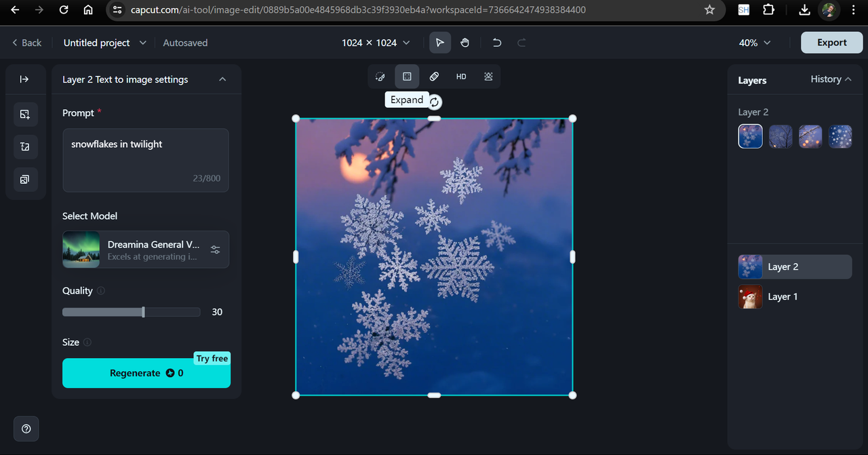Collapse Layer 2 Text to image settings
The height and width of the screenshot is (455, 868).
[222, 79]
